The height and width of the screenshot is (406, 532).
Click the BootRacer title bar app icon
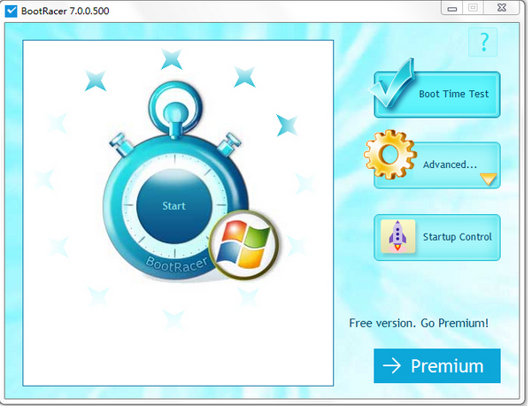point(11,11)
